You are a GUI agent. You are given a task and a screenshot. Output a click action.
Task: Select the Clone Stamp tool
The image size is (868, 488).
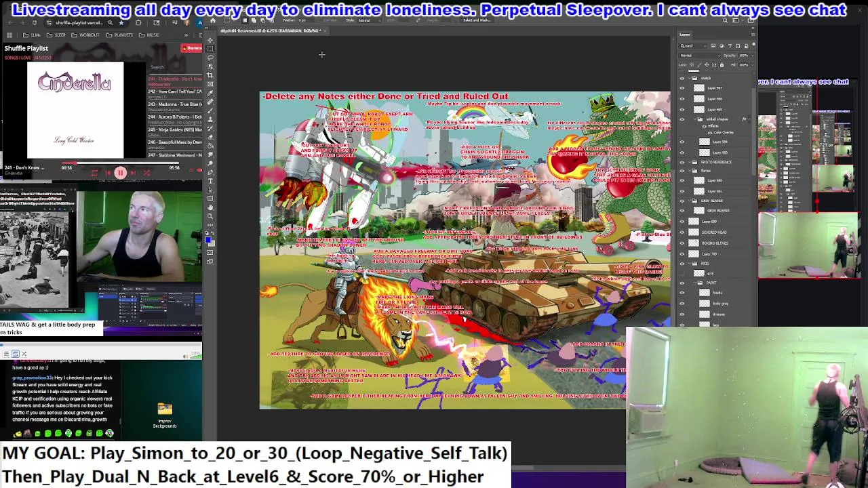coord(210,119)
